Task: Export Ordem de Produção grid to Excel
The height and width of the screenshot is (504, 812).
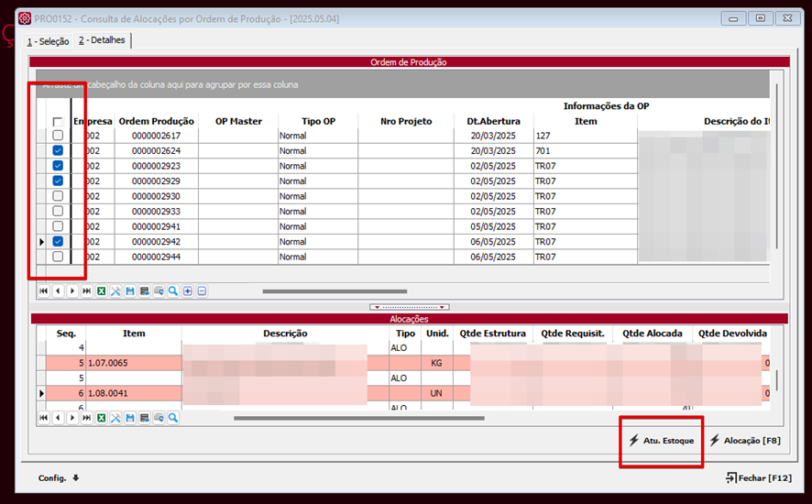Action: (x=102, y=291)
